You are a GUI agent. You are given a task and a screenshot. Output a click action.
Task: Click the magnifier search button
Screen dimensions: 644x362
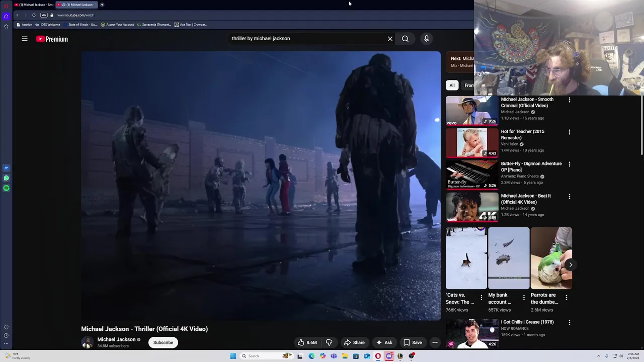tap(405, 39)
